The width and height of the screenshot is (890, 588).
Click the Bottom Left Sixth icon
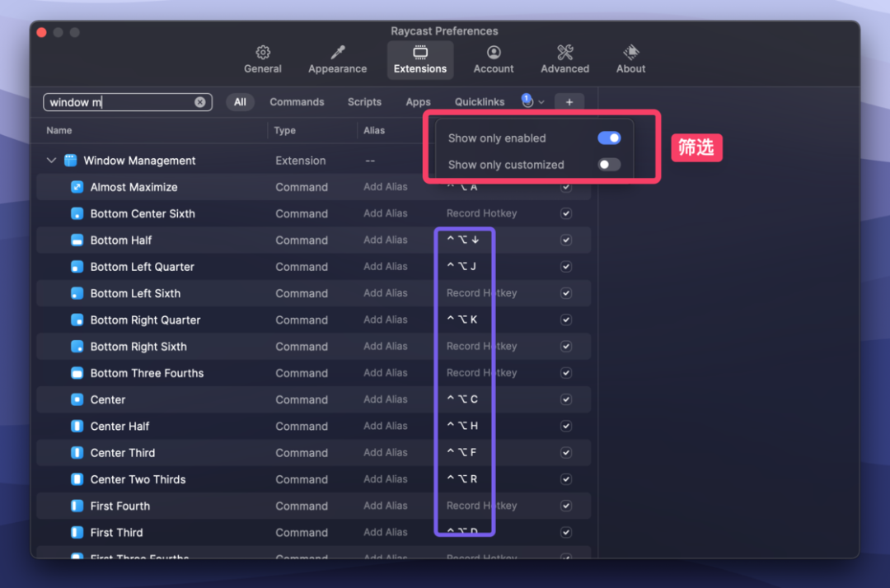77,293
